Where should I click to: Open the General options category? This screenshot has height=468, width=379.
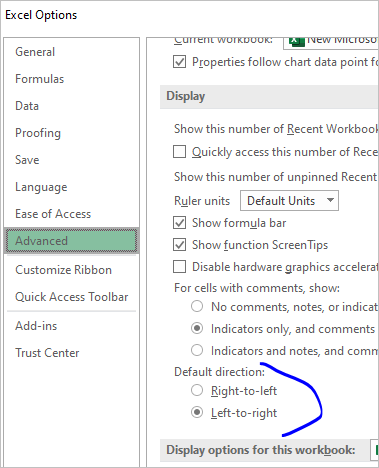(x=35, y=52)
